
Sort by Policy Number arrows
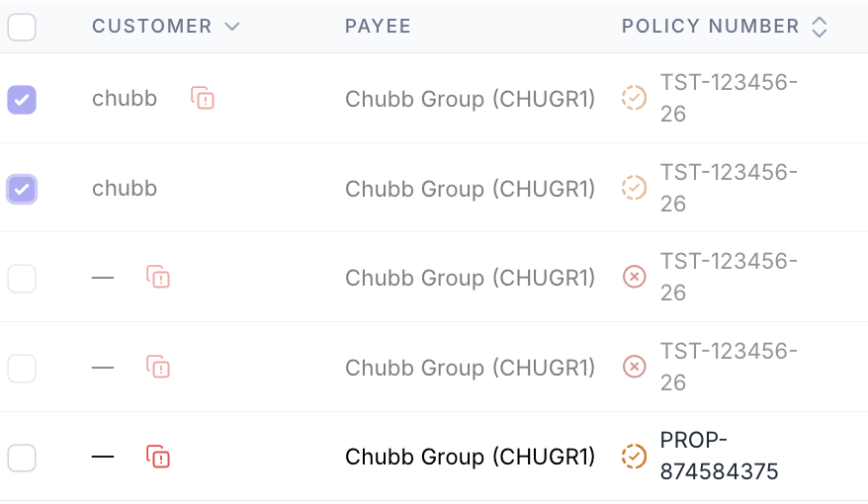(x=820, y=27)
